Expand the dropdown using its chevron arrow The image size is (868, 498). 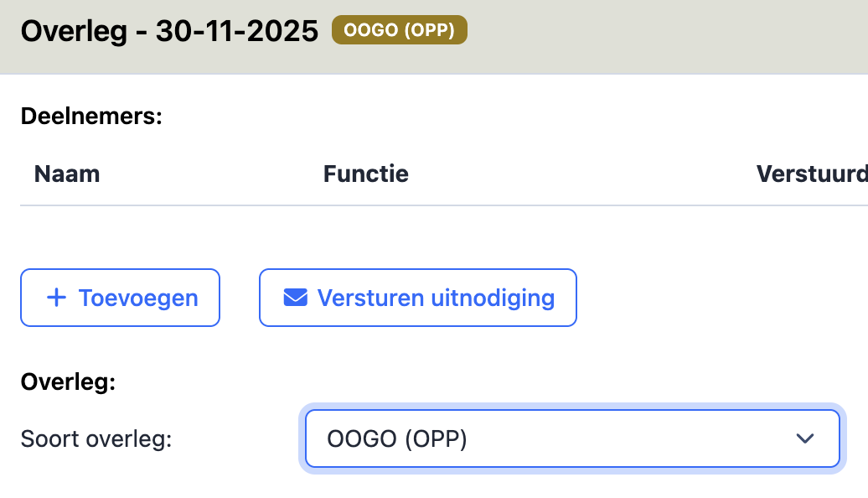click(804, 438)
